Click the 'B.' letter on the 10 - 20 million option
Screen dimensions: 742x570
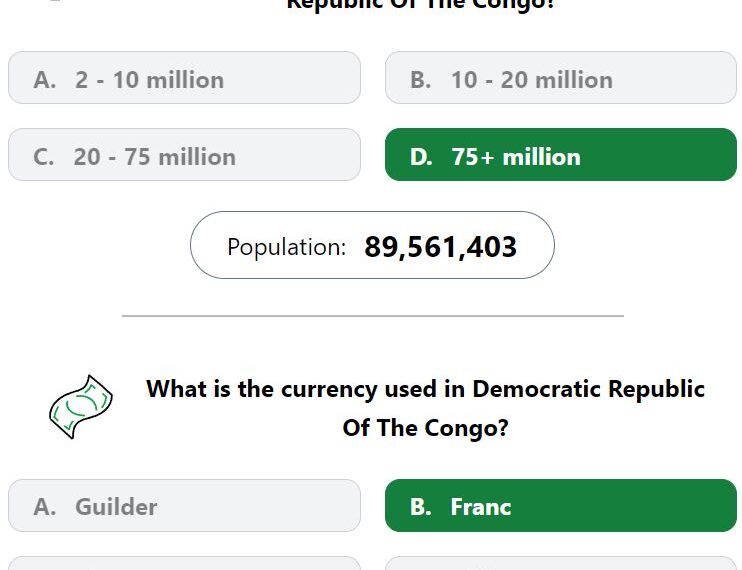click(421, 80)
